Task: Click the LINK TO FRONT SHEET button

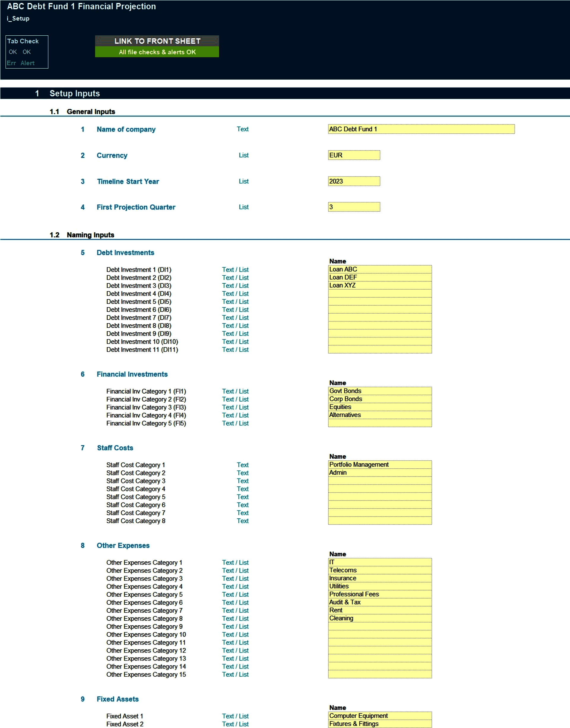Action: pyautogui.click(x=157, y=41)
